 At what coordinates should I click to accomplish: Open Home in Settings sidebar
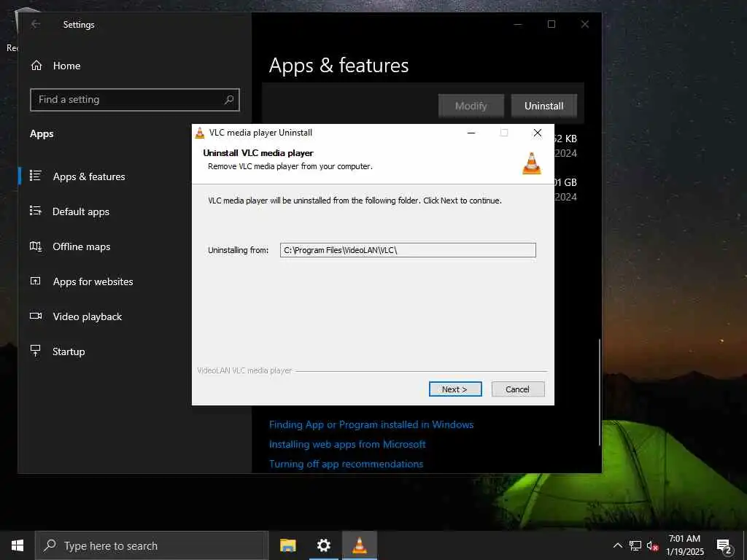click(66, 66)
